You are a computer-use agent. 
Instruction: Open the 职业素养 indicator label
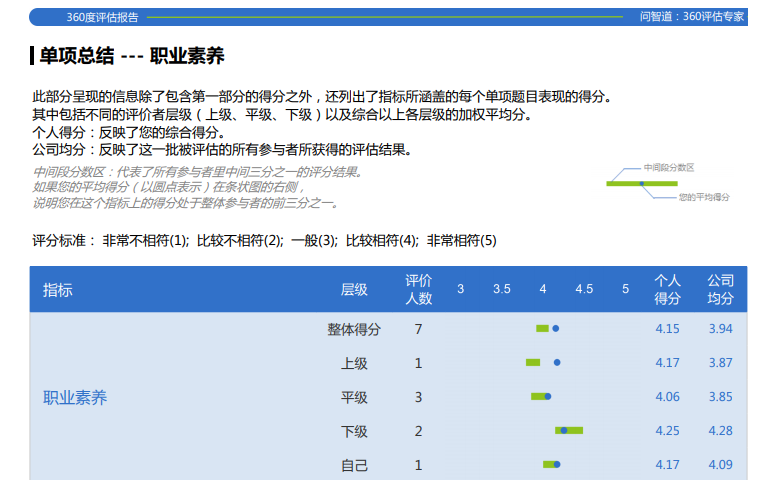(75, 398)
